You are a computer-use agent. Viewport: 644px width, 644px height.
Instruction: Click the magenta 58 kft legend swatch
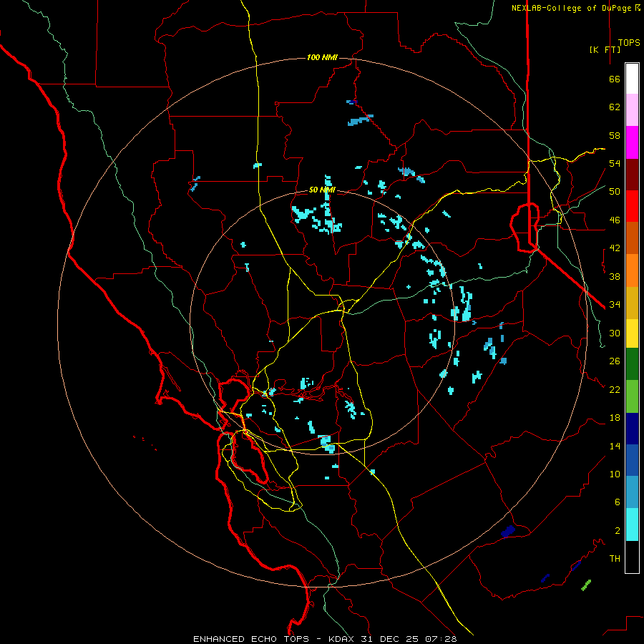pos(632,142)
